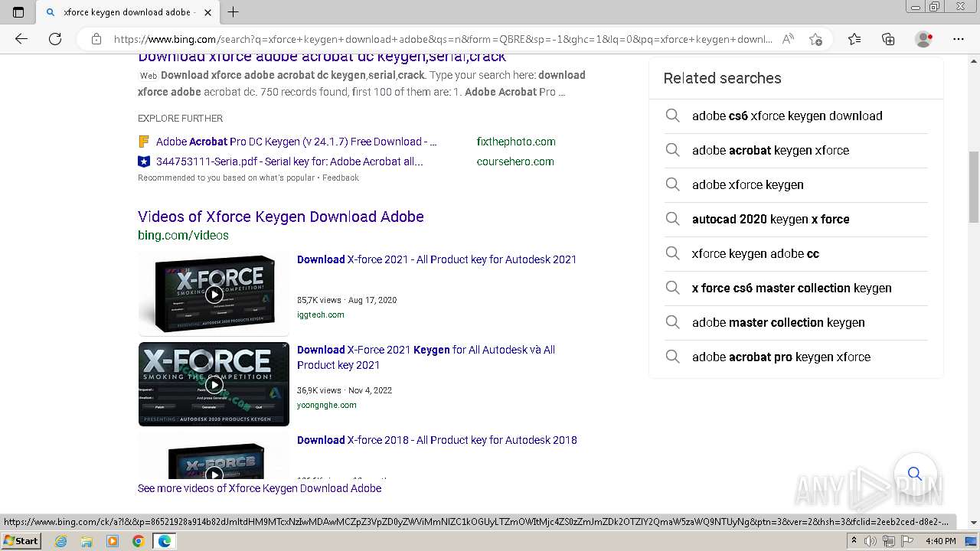Open the Collections icon

(888, 39)
